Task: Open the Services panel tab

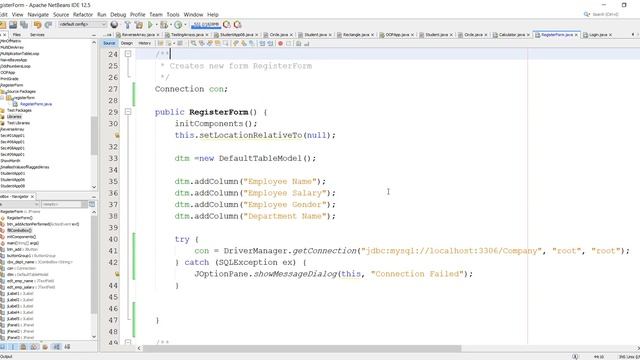Action: 37,35
